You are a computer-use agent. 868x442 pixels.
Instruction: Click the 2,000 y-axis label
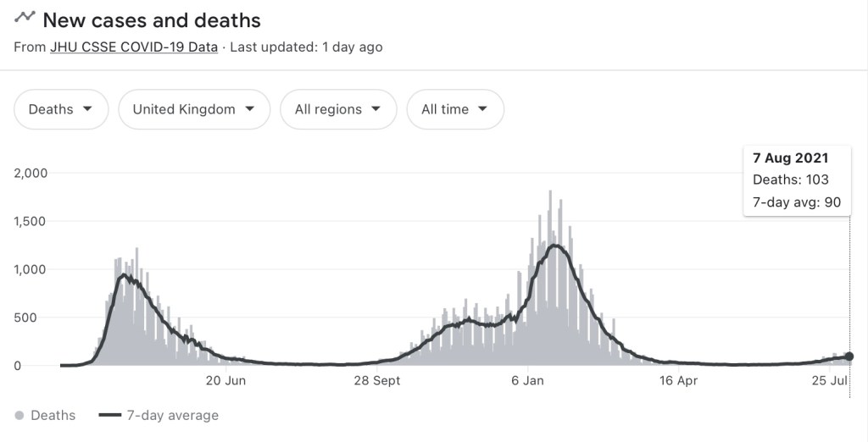(31, 174)
